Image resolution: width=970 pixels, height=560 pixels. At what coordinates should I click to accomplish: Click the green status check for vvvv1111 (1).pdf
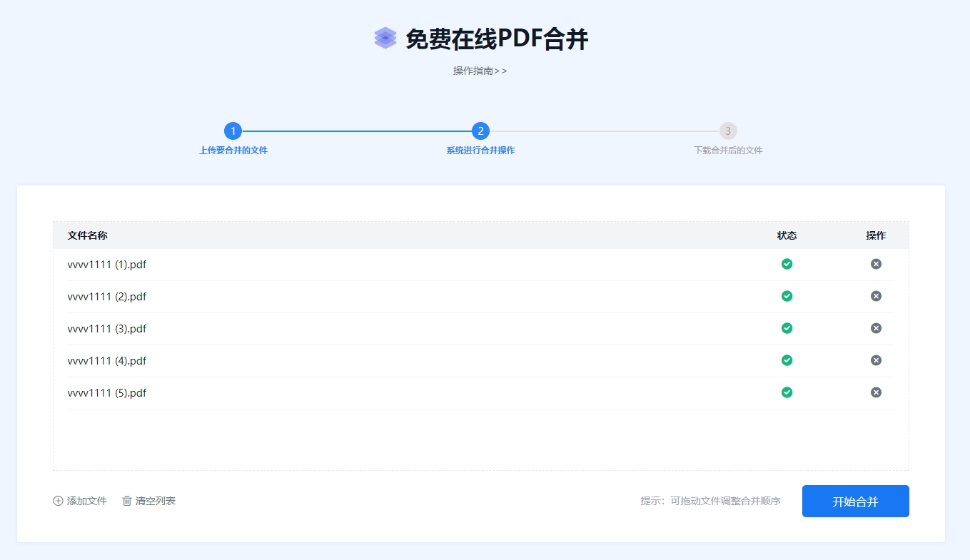[787, 264]
